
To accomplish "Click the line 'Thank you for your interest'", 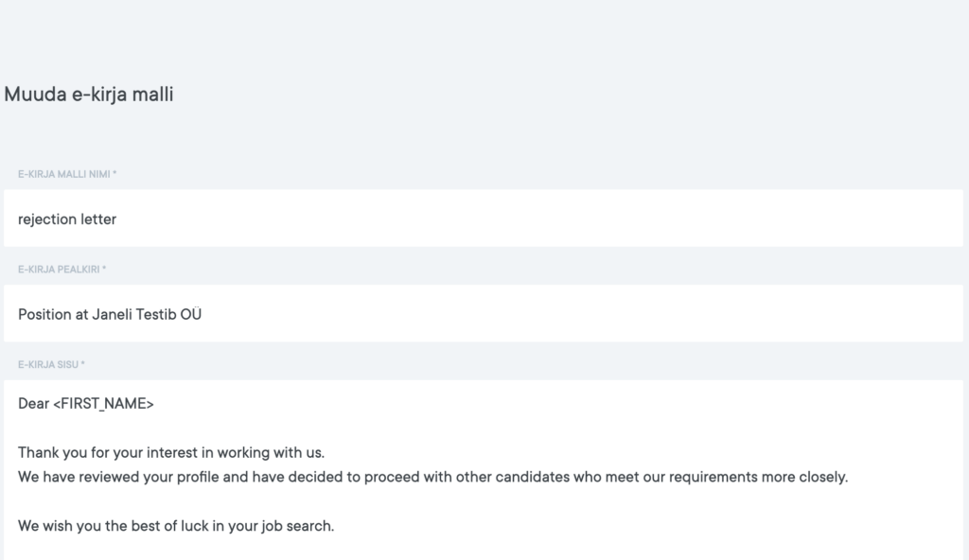I will point(170,452).
